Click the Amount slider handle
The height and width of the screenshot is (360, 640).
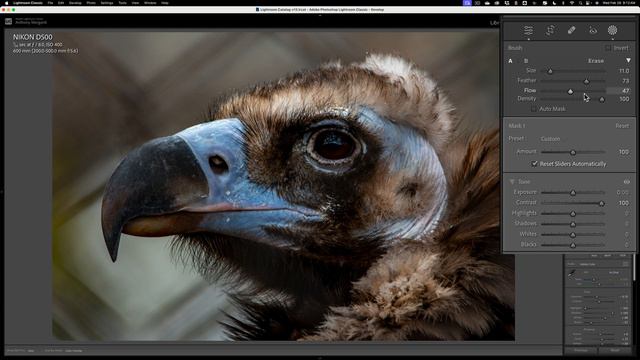tap(573, 152)
